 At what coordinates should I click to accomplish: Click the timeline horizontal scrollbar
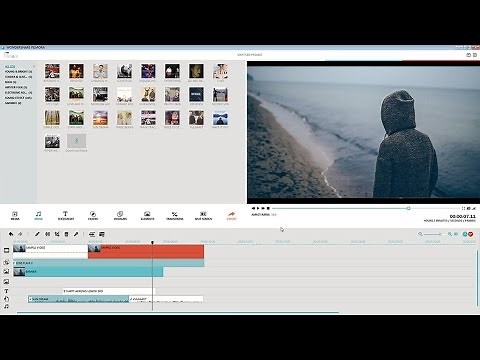coord(178,312)
